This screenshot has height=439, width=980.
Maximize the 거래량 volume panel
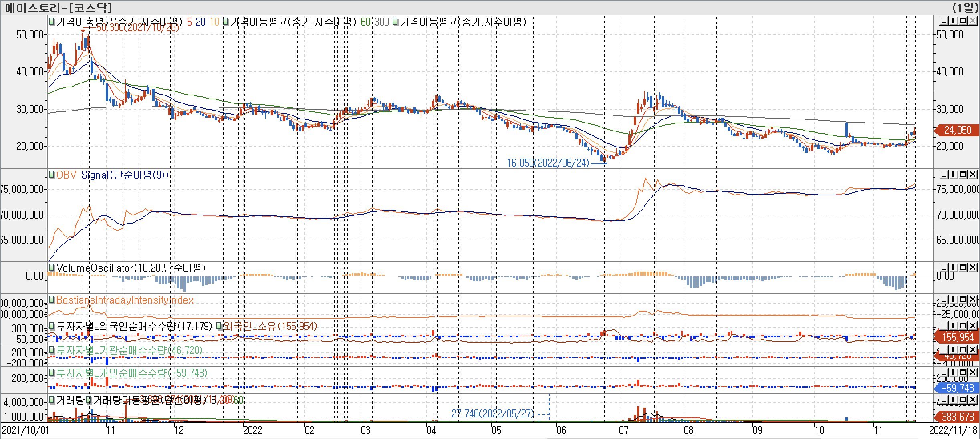click(963, 399)
